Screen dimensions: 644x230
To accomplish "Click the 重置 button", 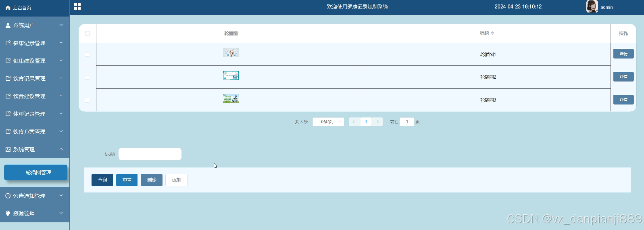I will point(127,180).
